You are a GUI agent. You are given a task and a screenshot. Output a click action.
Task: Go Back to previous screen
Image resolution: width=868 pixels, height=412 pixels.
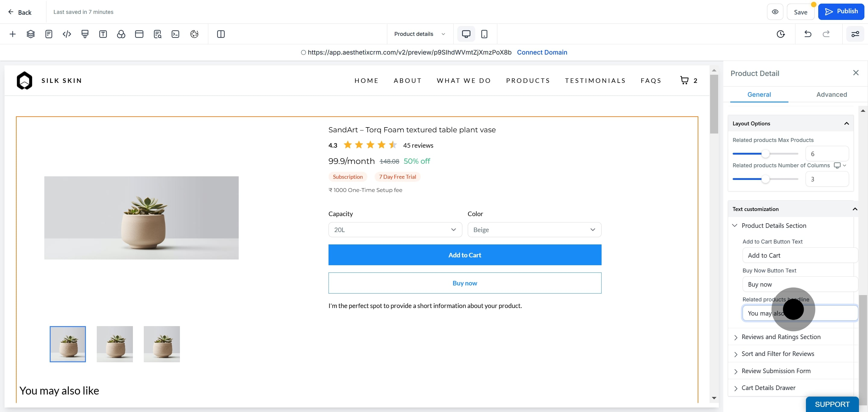tap(20, 12)
